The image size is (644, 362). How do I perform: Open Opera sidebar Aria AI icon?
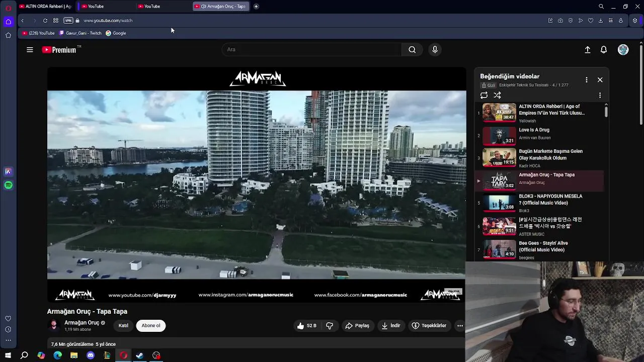(8, 172)
